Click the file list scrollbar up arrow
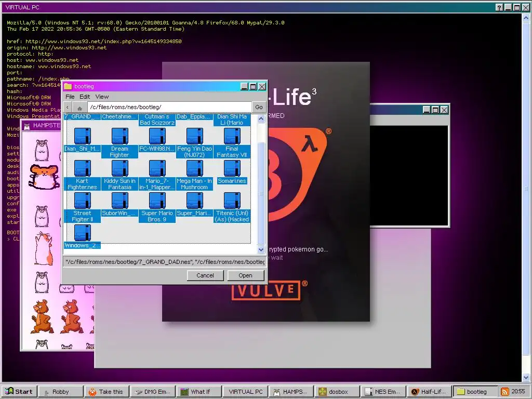 pos(261,118)
